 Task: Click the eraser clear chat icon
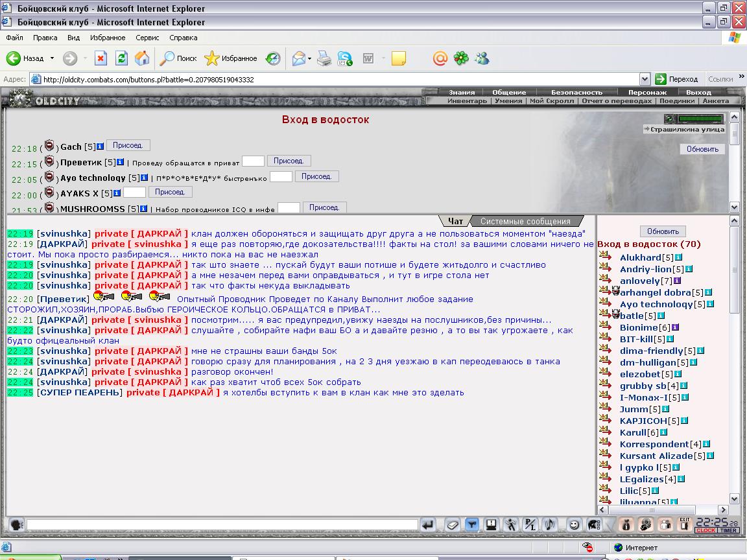point(452,525)
